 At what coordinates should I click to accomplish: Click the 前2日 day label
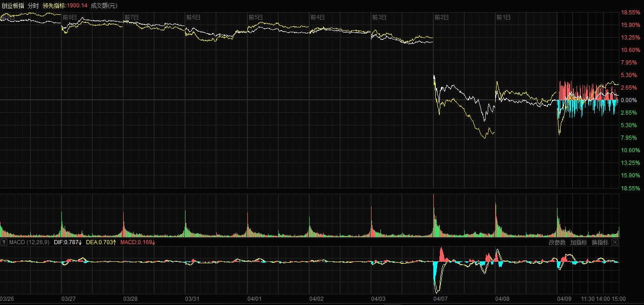coord(441,17)
